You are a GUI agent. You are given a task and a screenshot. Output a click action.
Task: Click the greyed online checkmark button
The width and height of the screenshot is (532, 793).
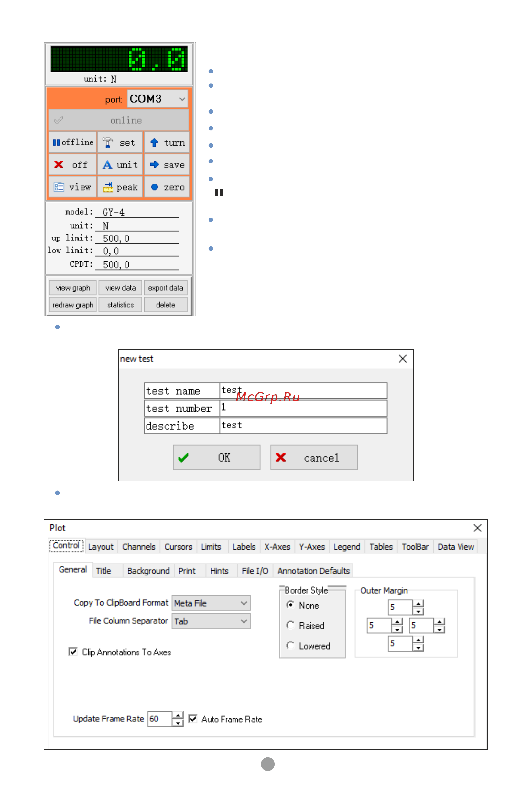point(119,120)
